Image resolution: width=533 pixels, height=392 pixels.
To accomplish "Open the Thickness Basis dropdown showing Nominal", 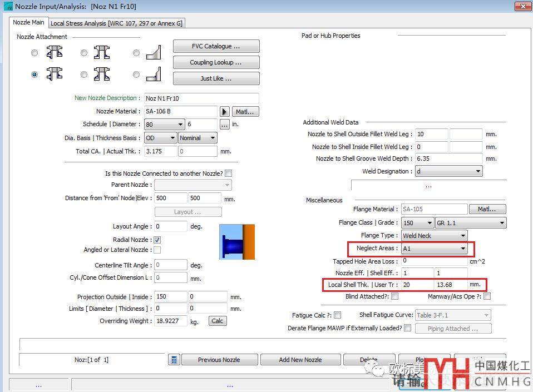I will tap(198, 137).
